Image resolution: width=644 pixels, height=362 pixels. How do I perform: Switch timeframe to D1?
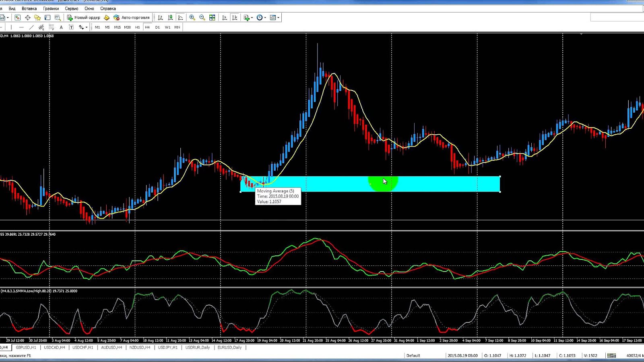(x=157, y=27)
